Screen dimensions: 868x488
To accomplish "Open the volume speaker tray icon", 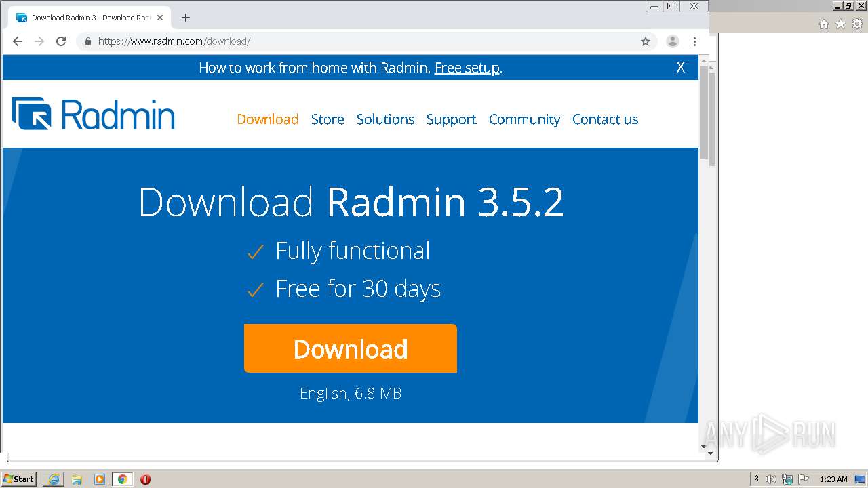I will pos(771,479).
